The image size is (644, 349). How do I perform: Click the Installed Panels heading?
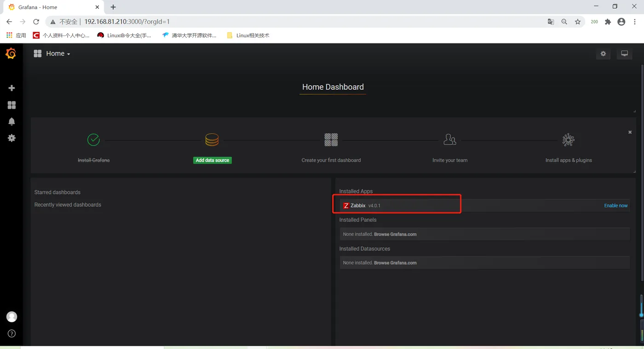point(358,220)
